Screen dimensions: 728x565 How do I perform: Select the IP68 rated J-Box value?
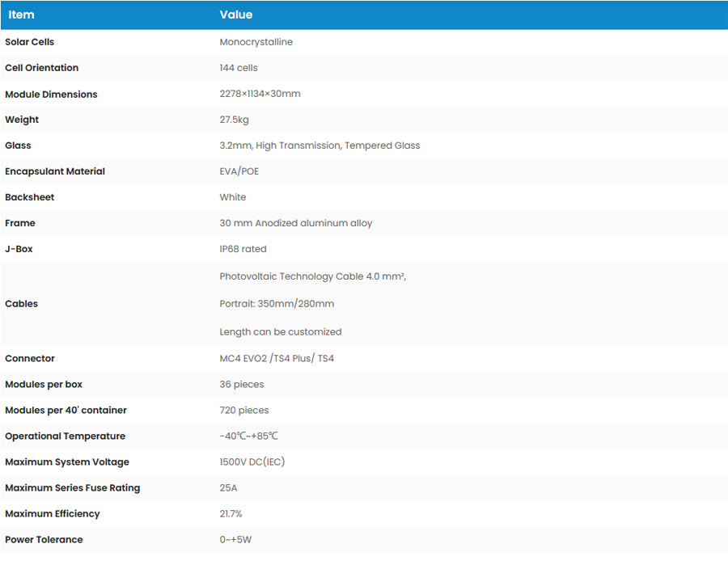(243, 249)
